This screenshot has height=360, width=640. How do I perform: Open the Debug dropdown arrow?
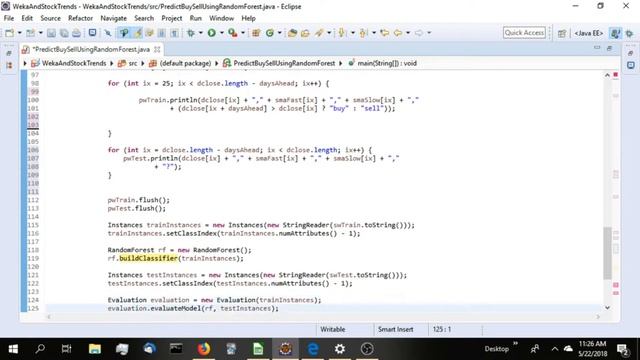[200, 33]
